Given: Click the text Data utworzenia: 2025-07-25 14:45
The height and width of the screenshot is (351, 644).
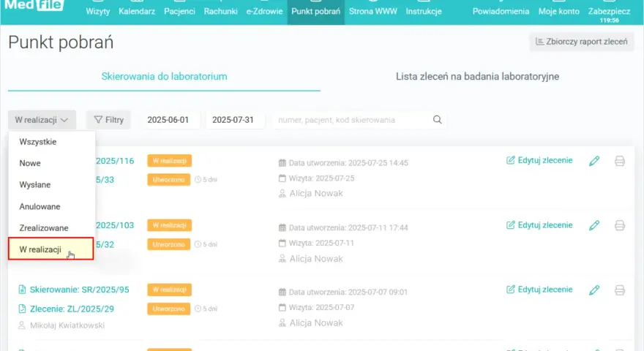Looking at the screenshot, I should [348, 163].
